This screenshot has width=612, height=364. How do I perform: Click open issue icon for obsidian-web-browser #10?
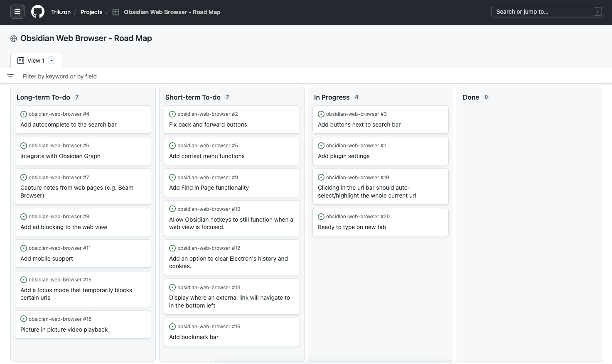click(172, 209)
